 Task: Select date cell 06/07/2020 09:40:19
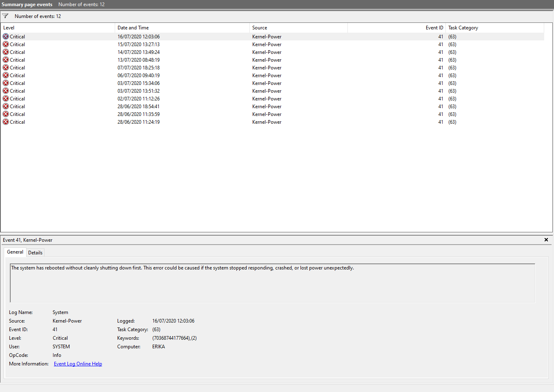pos(138,76)
